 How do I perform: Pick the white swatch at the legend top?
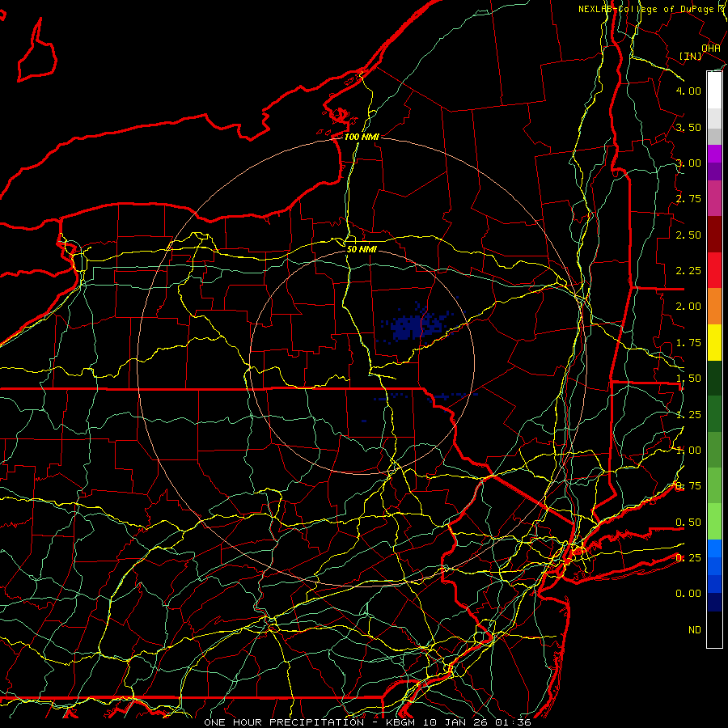pos(714,91)
